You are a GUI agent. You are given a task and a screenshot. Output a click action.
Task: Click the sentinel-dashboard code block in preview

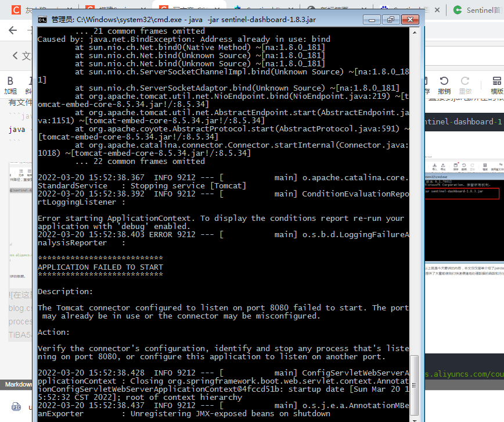point(465,121)
